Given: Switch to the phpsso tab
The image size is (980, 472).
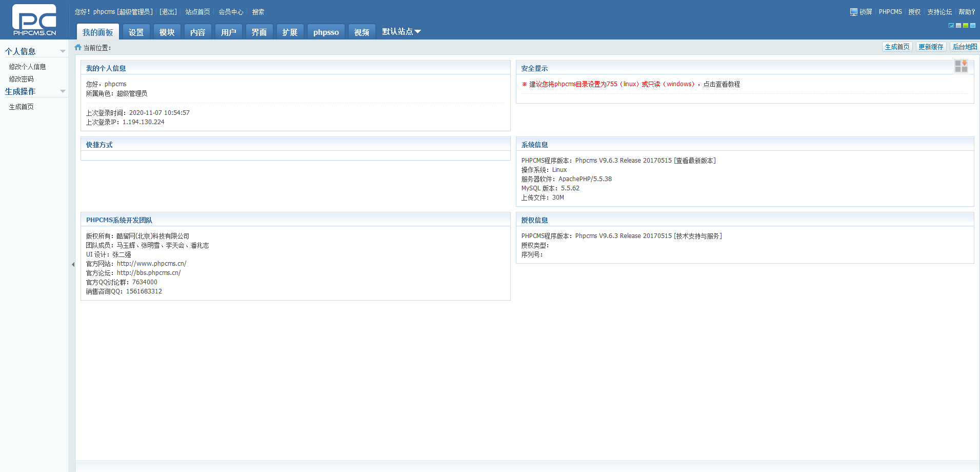Looking at the screenshot, I should click(326, 32).
